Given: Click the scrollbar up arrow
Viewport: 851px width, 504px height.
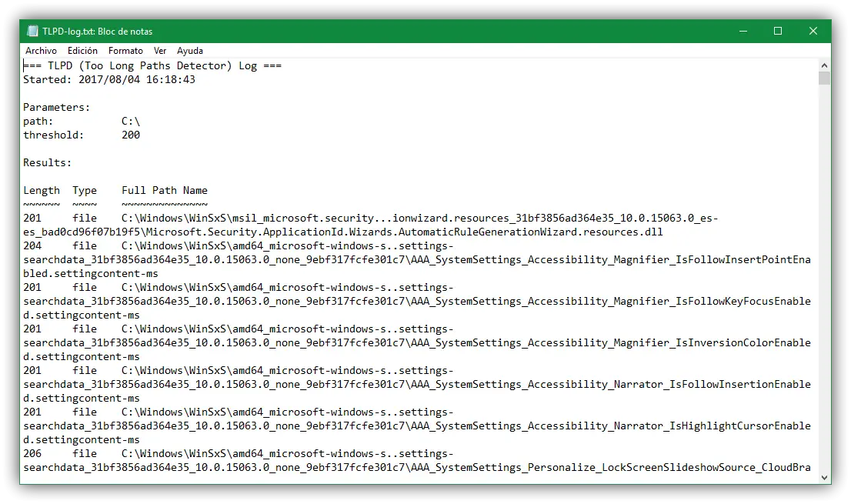Looking at the screenshot, I should 824,65.
